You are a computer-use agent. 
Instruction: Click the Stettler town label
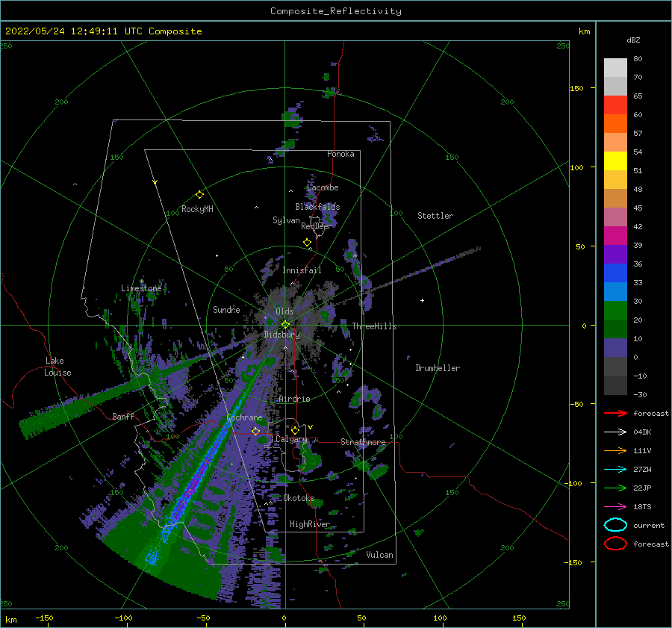[435, 216]
